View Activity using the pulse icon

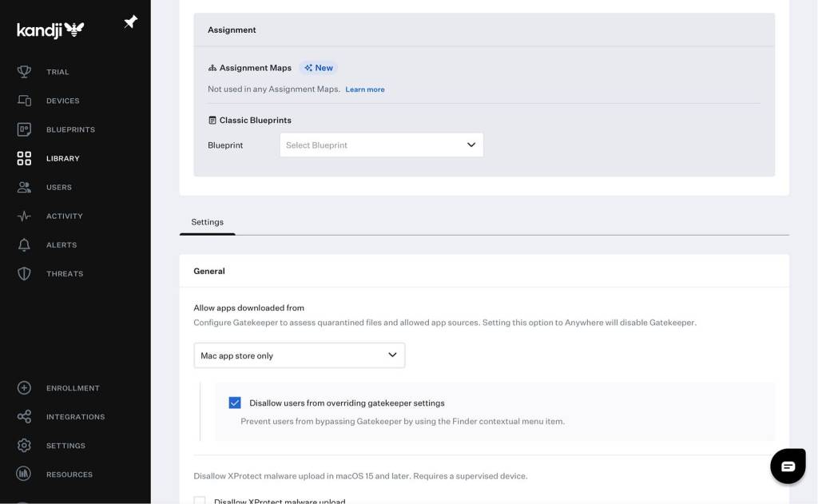(x=24, y=216)
